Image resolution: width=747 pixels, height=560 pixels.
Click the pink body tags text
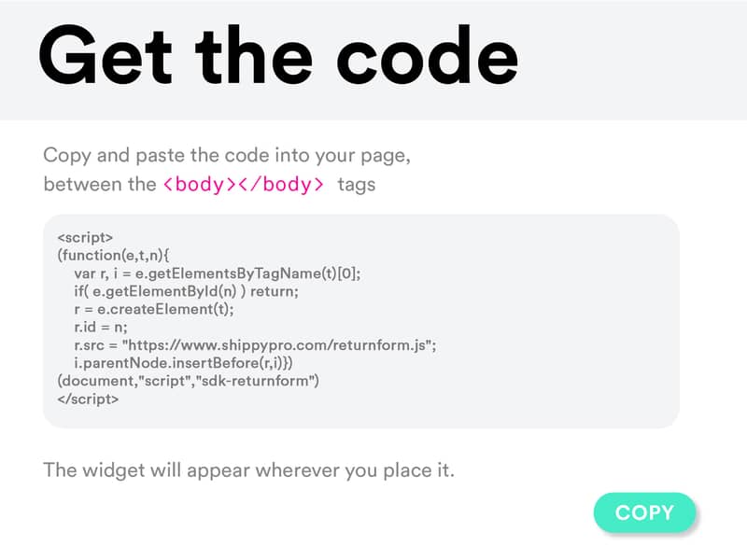(x=244, y=184)
